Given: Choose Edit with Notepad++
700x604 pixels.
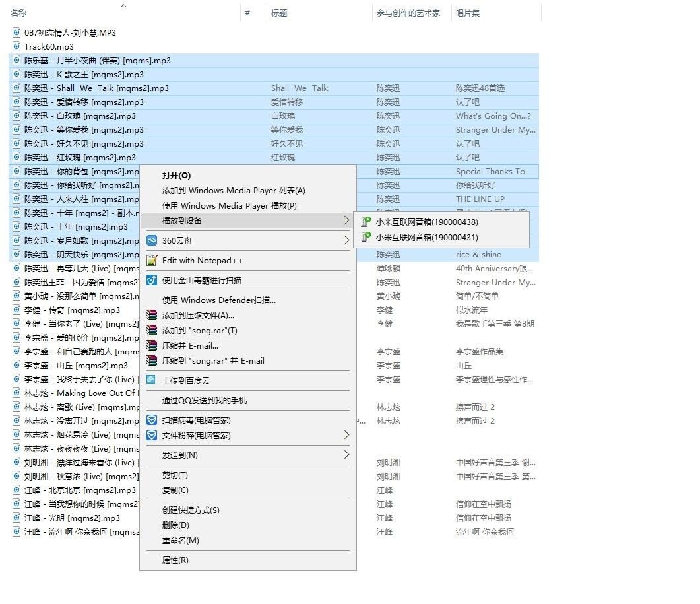Looking at the screenshot, I should click(203, 261).
